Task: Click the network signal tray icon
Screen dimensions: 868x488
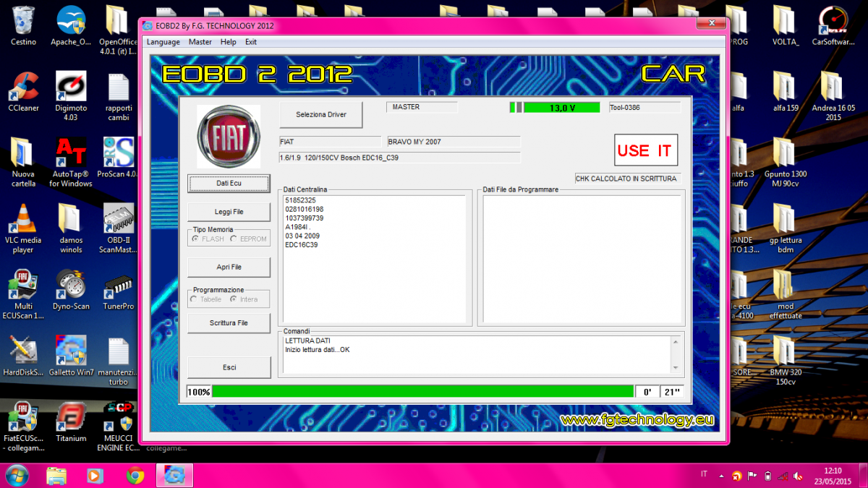Action: (x=782, y=475)
